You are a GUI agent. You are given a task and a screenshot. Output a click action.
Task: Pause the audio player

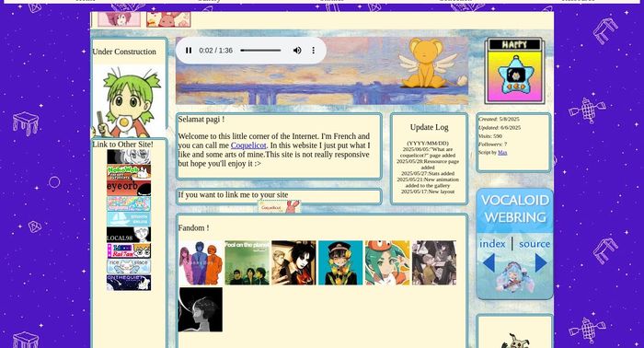(189, 50)
